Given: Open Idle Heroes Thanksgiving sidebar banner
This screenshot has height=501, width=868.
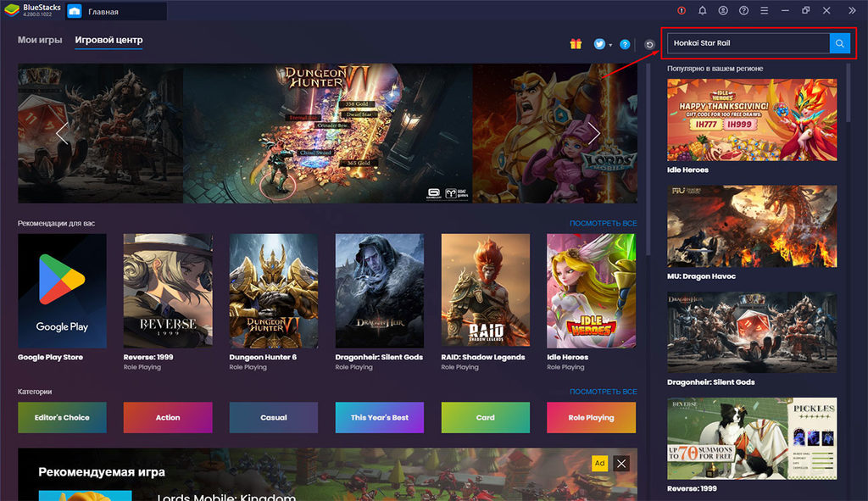Looking at the screenshot, I should pos(752,120).
